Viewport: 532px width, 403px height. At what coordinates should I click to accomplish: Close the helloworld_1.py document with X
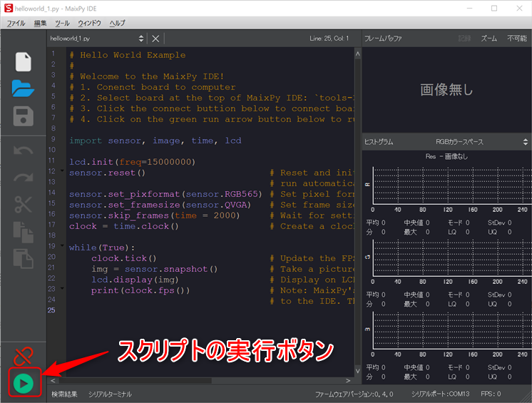155,39
